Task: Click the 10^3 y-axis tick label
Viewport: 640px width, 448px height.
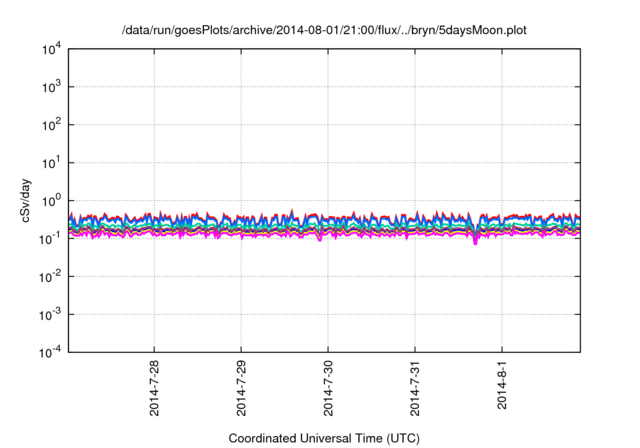Action: coord(52,87)
